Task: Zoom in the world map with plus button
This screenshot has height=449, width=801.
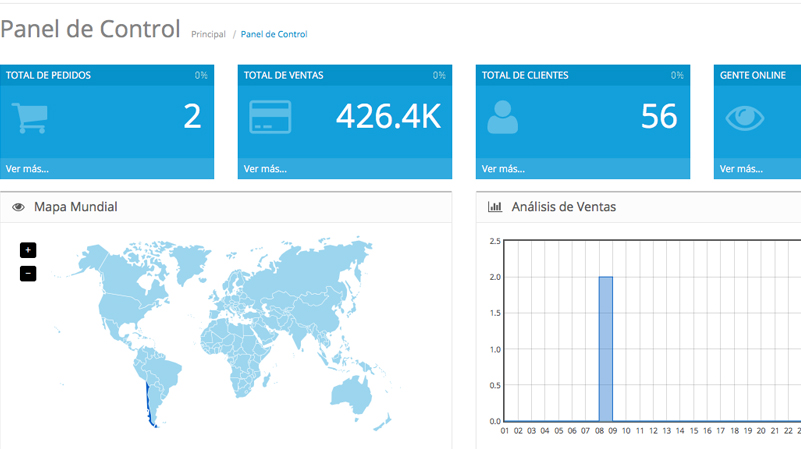Action: tap(28, 250)
